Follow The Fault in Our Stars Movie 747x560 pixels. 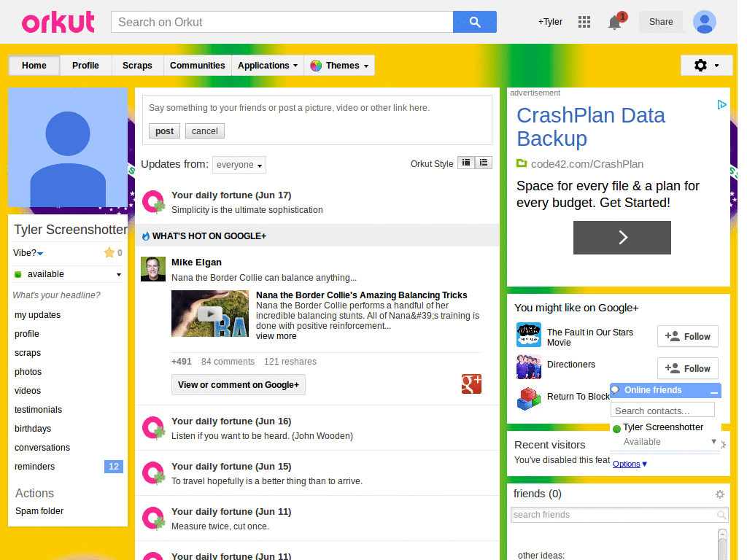(x=687, y=337)
